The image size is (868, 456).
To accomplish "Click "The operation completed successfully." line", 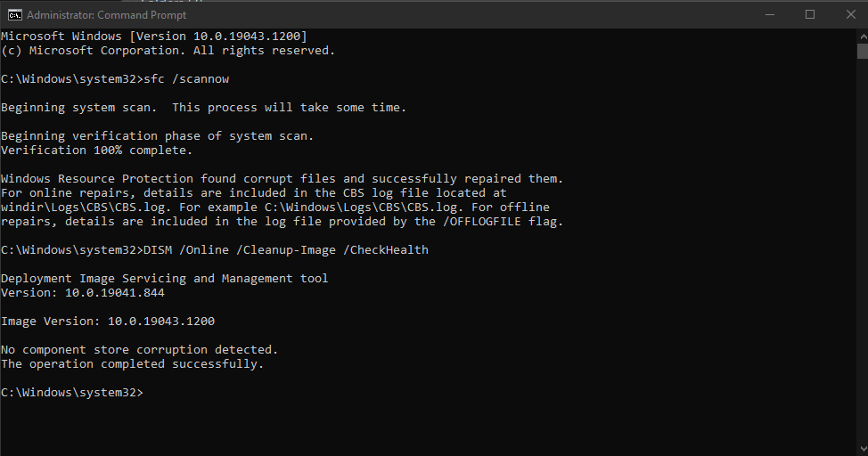I will tap(132, 364).
